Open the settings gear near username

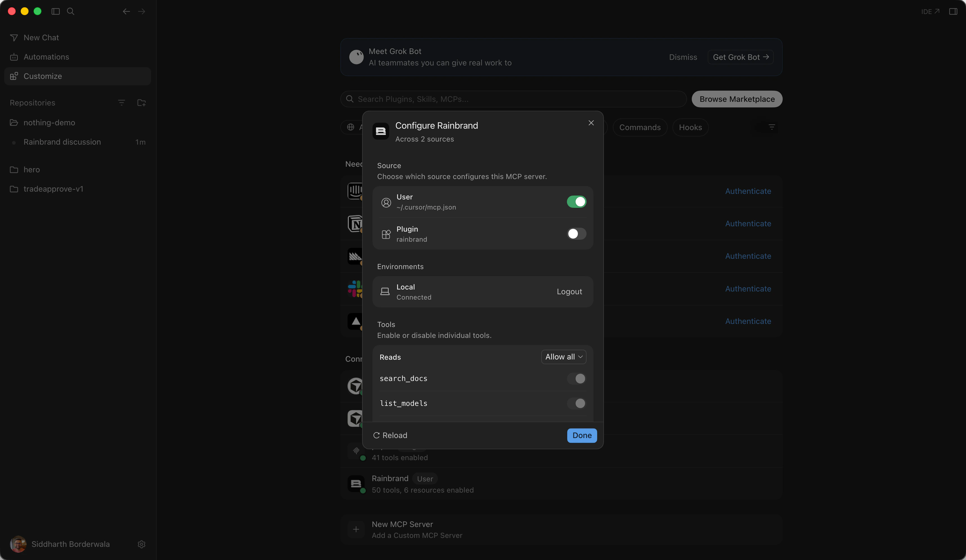(141, 544)
